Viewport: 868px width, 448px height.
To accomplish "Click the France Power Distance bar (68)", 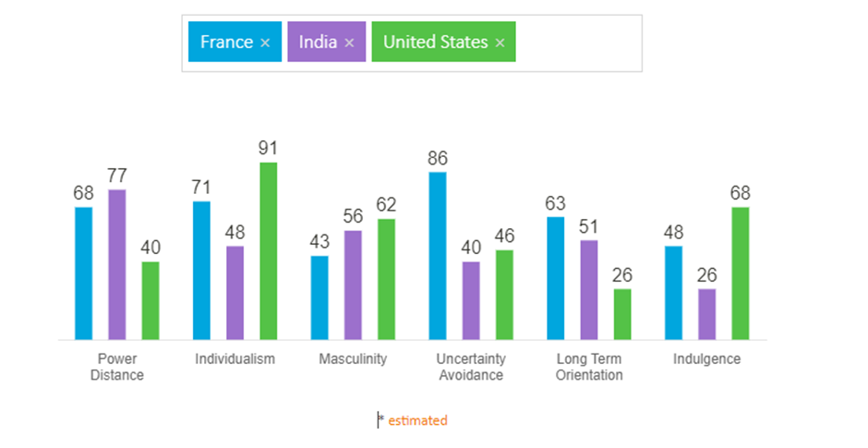I will pyautogui.click(x=84, y=272).
